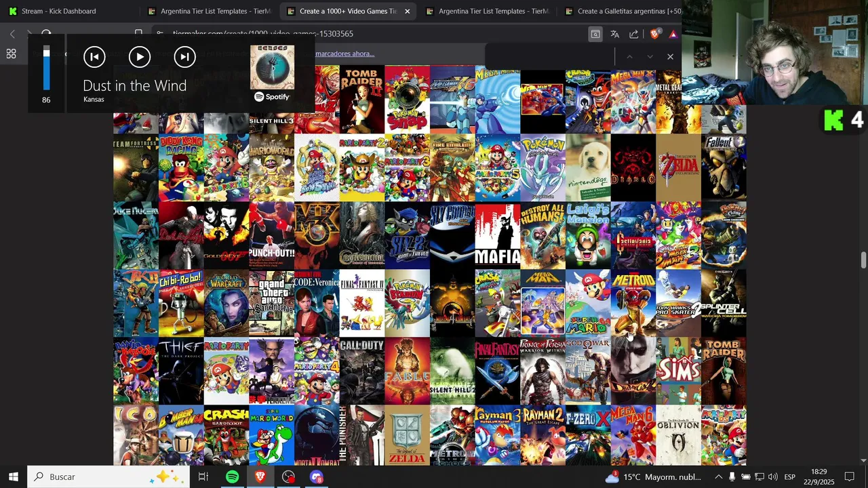The height and width of the screenshot is (488, 868).
Task: Open the Windows notification center icon
Action: (x=850, y=477)
